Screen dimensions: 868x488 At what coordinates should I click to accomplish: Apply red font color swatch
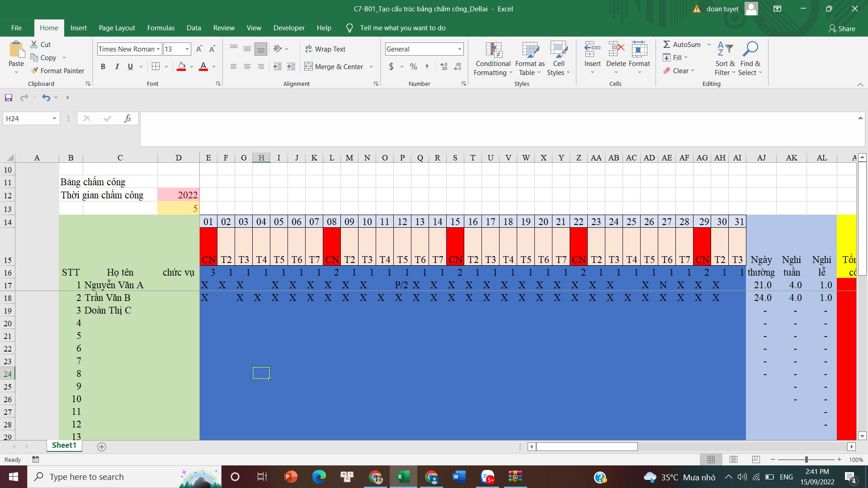click(x=203, y=66)
